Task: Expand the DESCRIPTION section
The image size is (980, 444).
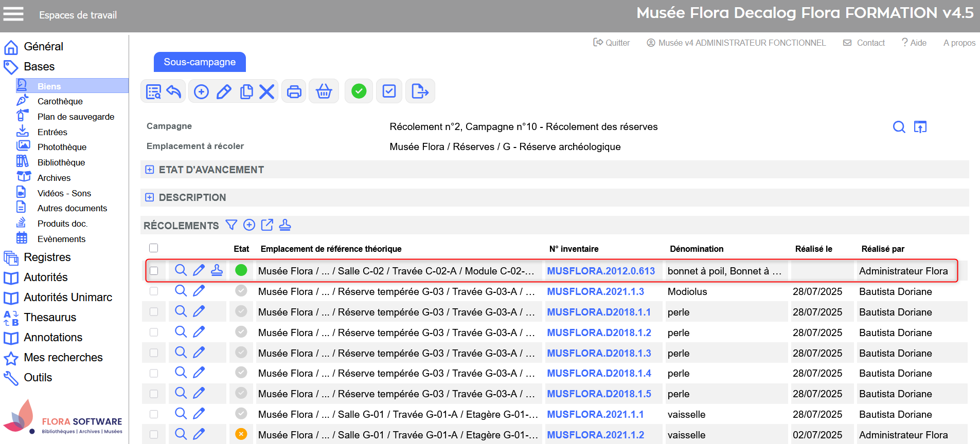Action: click(150, 197)
